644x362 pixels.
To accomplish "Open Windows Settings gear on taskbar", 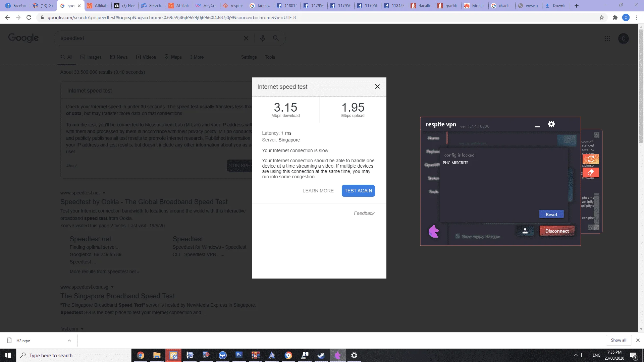I will point(354,355).
